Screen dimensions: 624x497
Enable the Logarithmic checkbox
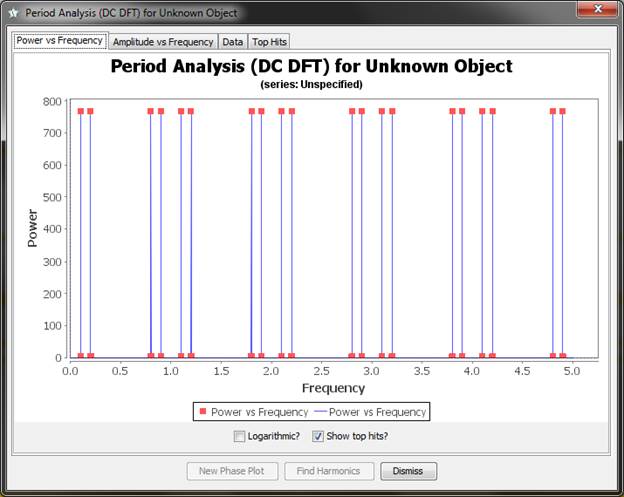click(239, 436)
